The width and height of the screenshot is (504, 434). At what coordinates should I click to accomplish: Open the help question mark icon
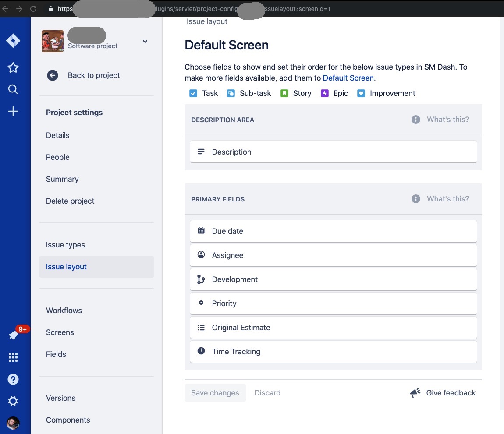(13, 379)
